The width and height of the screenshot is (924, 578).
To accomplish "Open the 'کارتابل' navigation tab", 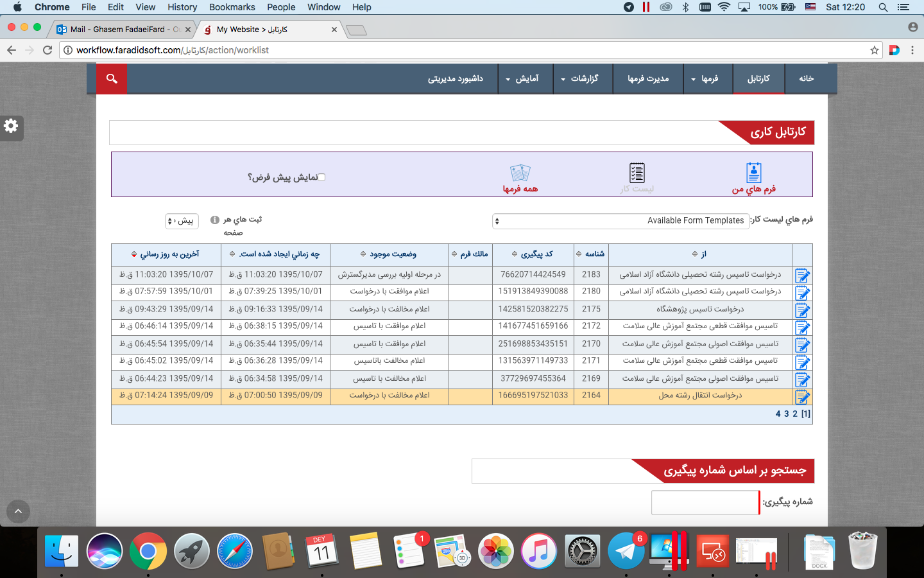I will pyautogui.click(x=758, y=78).
